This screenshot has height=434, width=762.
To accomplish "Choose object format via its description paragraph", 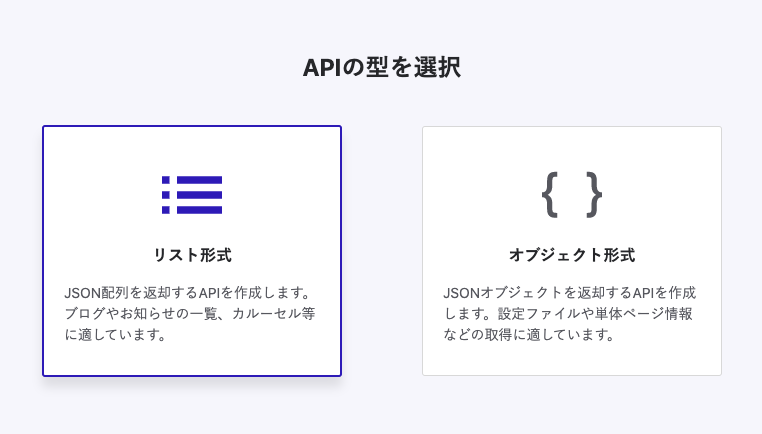I will coord(568,314).
